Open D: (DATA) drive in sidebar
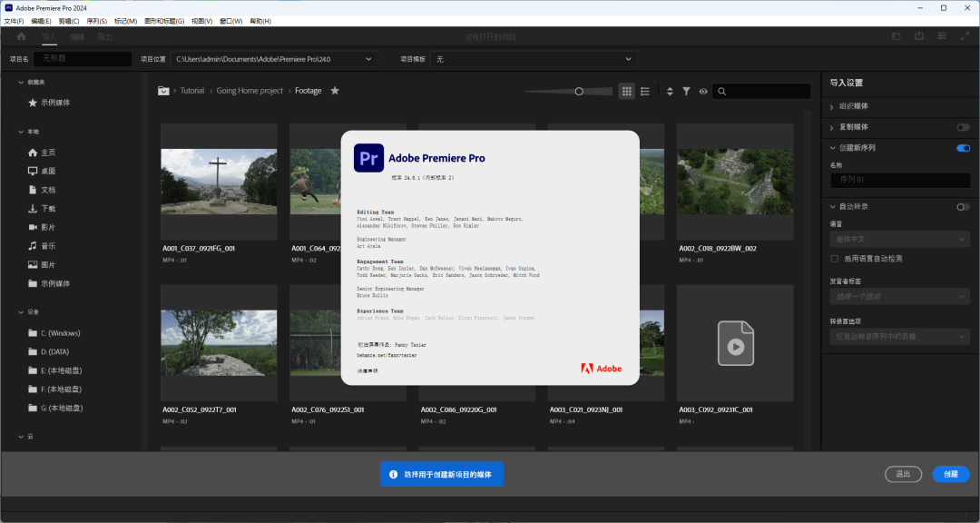The image size is (980, 523). click(x=49, y=351)
